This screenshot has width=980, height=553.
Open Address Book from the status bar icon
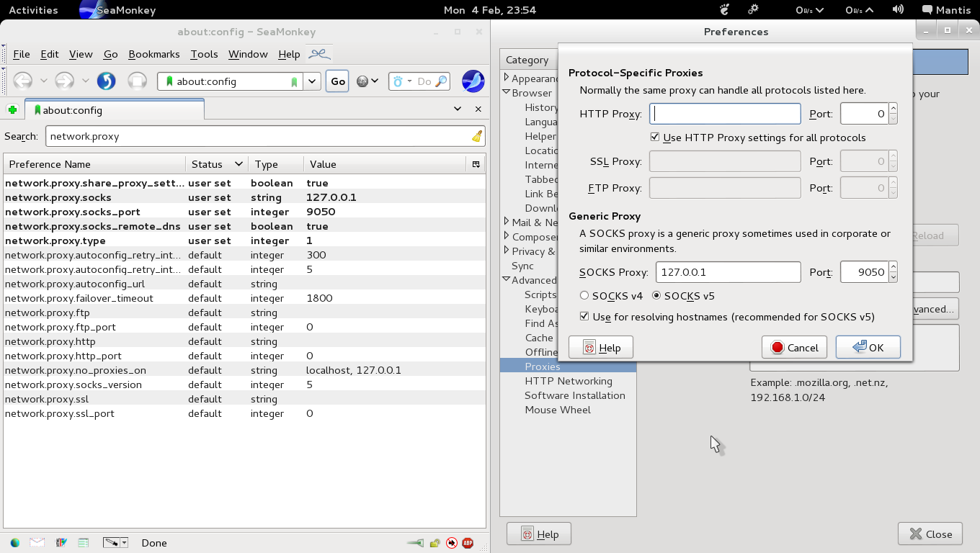[x=84, y=543]
